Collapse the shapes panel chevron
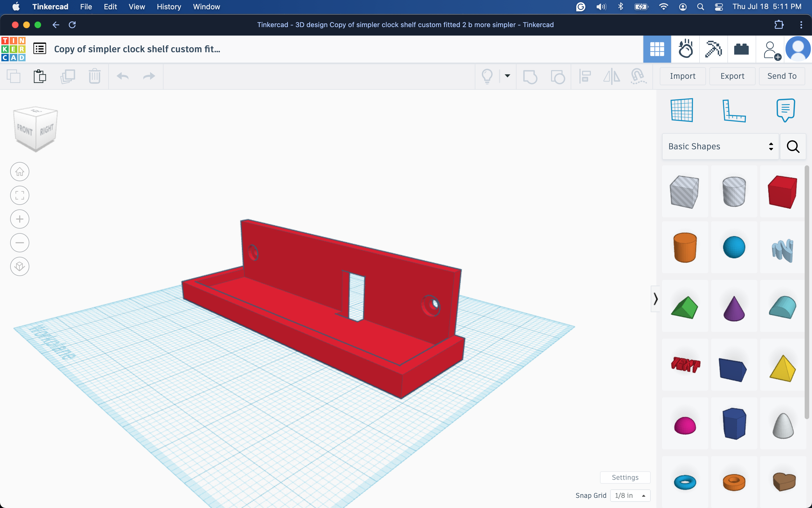Viewport: 812px width, 508px height. pyautogui.click(x=655, y=299)
